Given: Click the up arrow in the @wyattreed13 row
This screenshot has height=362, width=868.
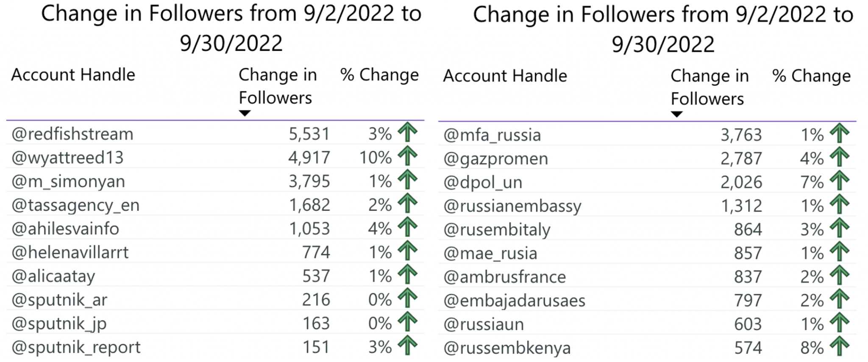Looking at the screenshot, I should pyautogui.click(x=408, y=156).
